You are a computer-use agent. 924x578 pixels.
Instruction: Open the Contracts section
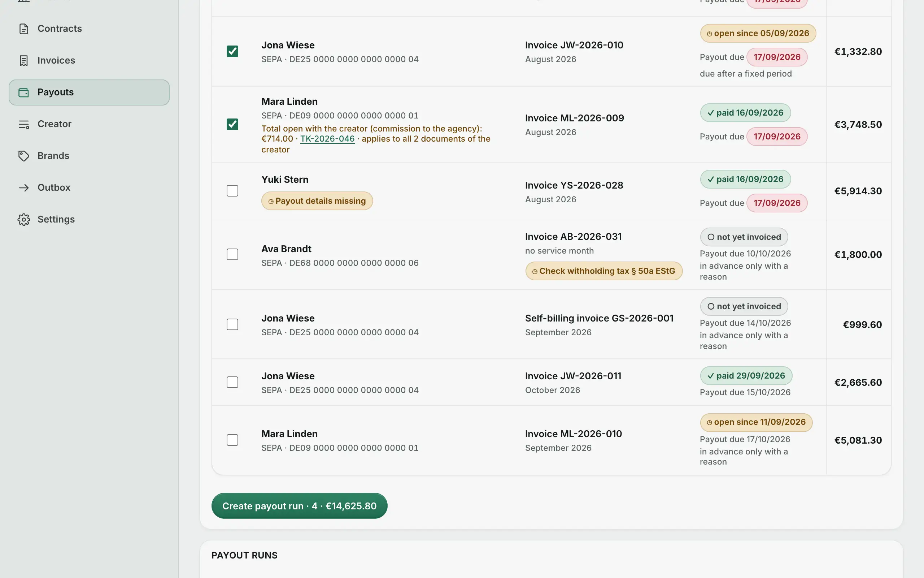(89, 29)
